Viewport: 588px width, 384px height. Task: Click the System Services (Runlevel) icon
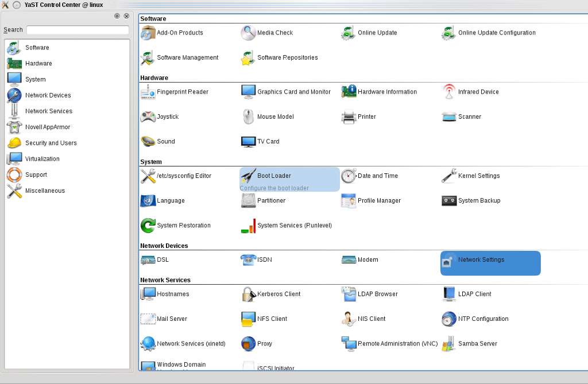point(248,226)
